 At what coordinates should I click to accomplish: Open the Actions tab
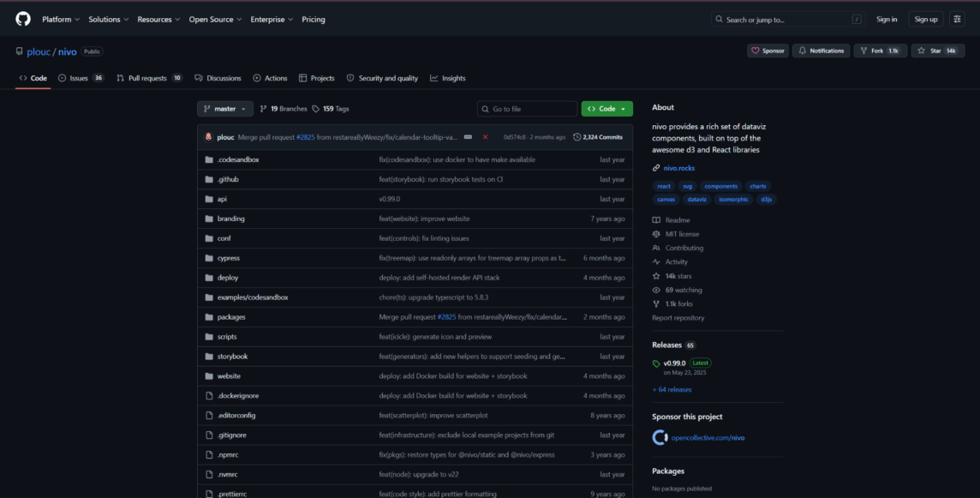[x=270, y=78]
